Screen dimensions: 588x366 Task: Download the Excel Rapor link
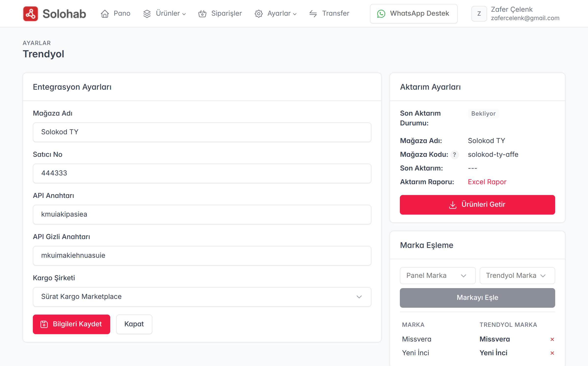click(x=487, y=182)
